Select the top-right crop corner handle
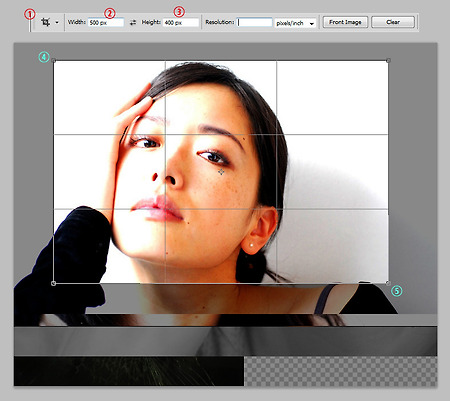450x401 pixels. coord(388,61)
